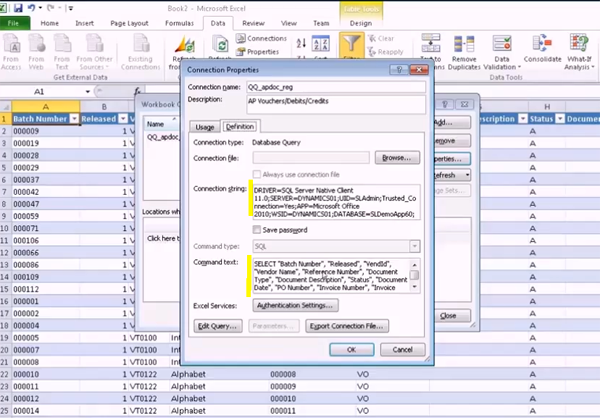600x418 pixels.
Task: Switch to the Usage tab
Action: (x=205, y=126)
